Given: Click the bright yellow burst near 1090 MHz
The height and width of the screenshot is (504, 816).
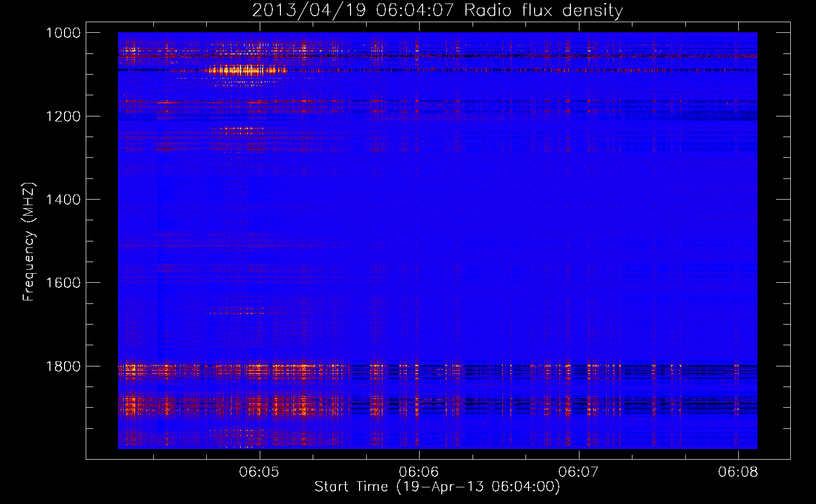Looking at the screenshot, I should tap(247, 70).
